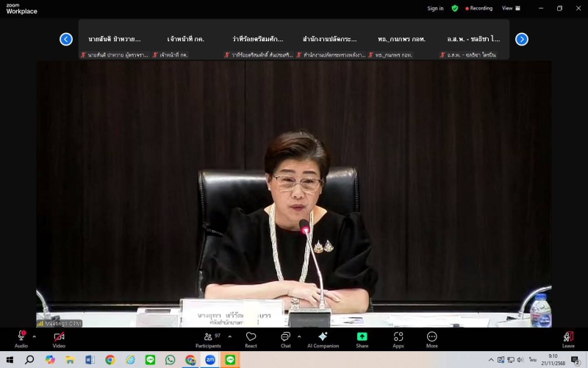Open the More options menu
The height and width of the screenshot is (368, 588).
431,337
